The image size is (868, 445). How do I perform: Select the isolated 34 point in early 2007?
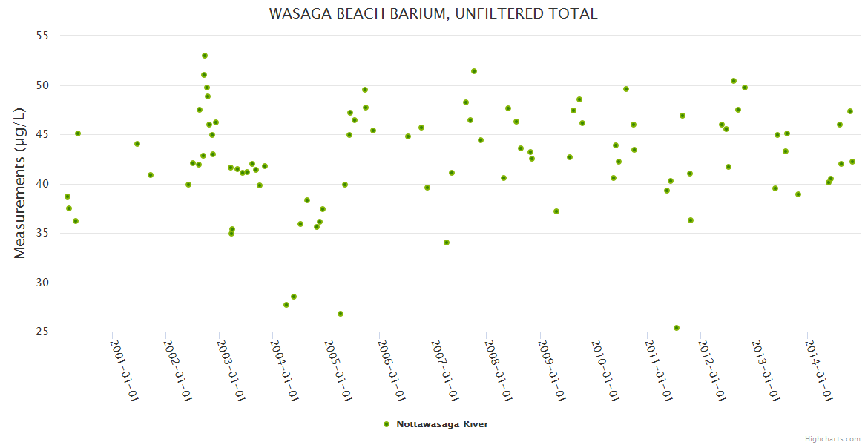pyautogui.click(x=447, y=243)
